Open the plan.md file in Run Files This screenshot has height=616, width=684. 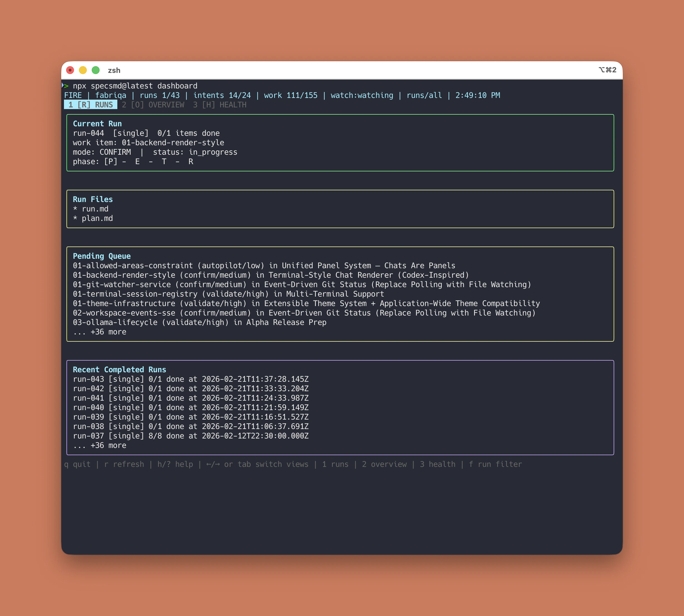pos(97,218)
